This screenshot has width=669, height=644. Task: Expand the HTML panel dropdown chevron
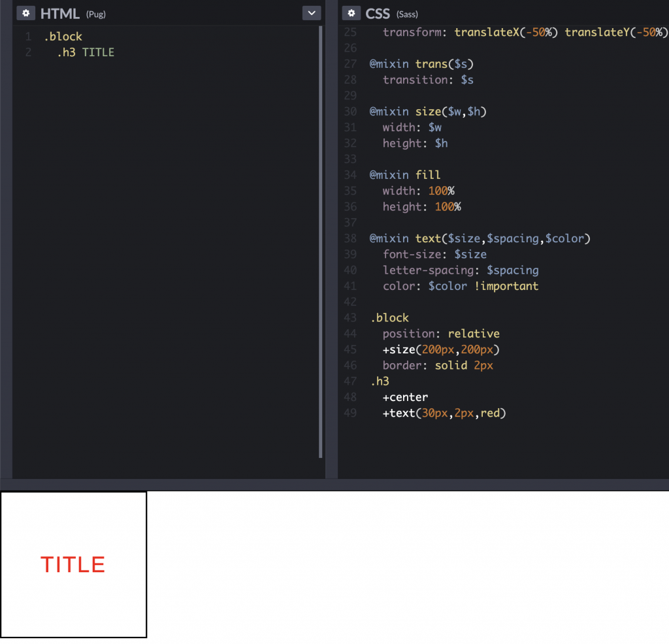(x=312, y=13)
